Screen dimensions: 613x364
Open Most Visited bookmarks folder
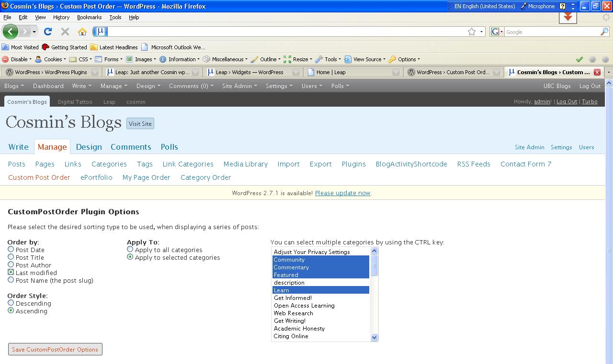pyautogui.click(x=20, y=47)
